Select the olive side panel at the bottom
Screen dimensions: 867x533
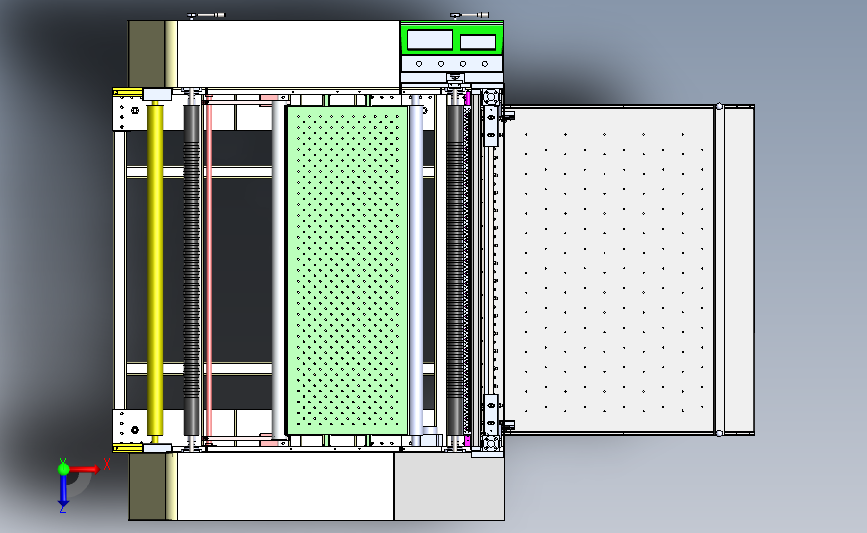(147, 487)
